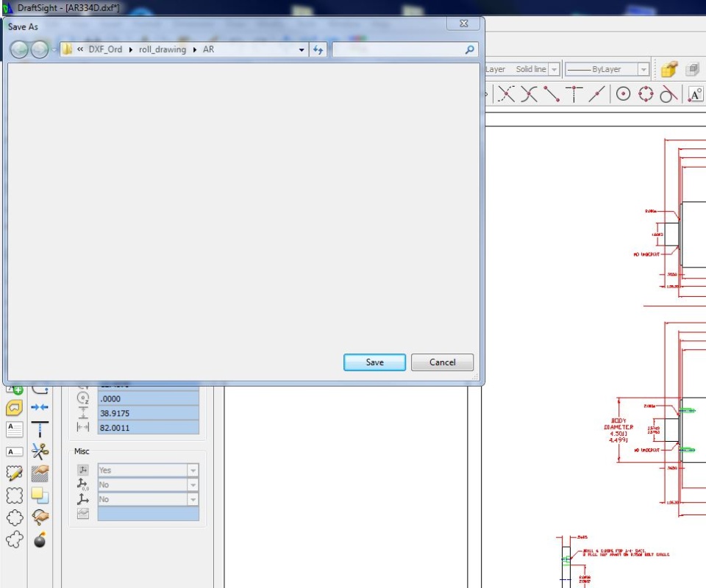Click the Misc section heading
706x588 pixels.
point(82,451)
